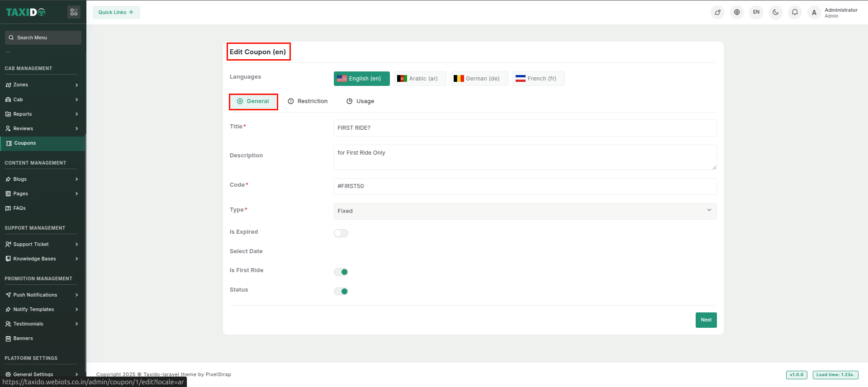This screenshot has height=387, width=868.
Task: Toggle the sidebar grid icon
Action: coord(74,12)
